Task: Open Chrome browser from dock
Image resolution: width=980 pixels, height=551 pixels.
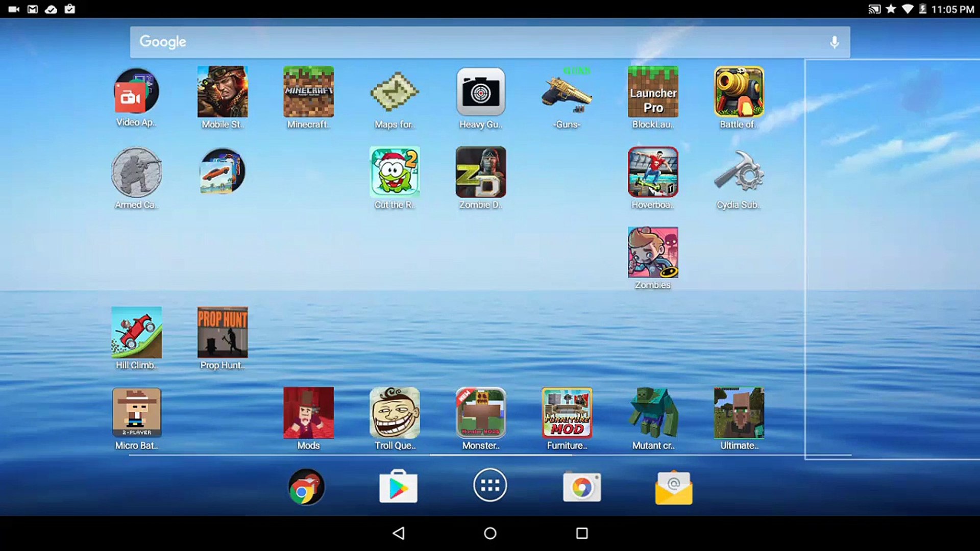Action: (306, 487)
